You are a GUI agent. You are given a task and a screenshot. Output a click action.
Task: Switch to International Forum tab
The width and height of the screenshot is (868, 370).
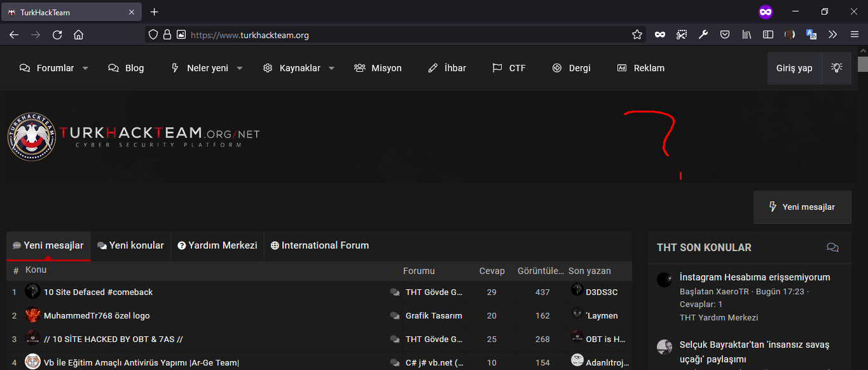coord(320,245)
